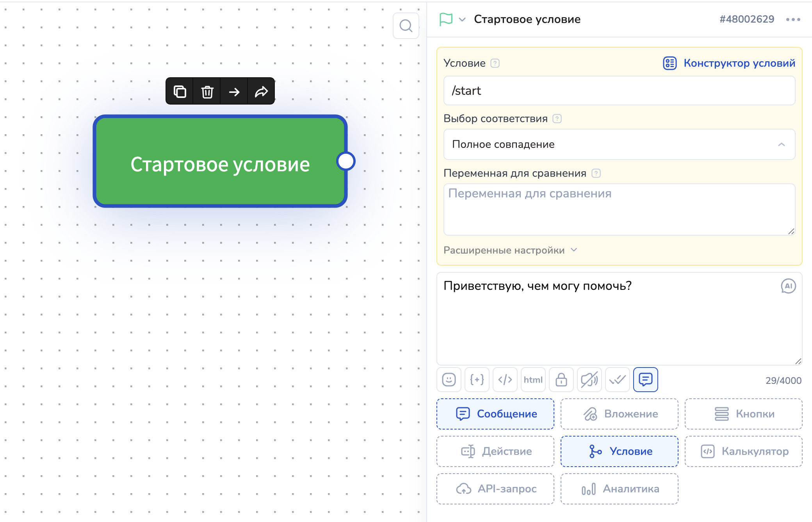Click the arrow connection icon
This screenshot has height=522, width=812.
[234, 92]
